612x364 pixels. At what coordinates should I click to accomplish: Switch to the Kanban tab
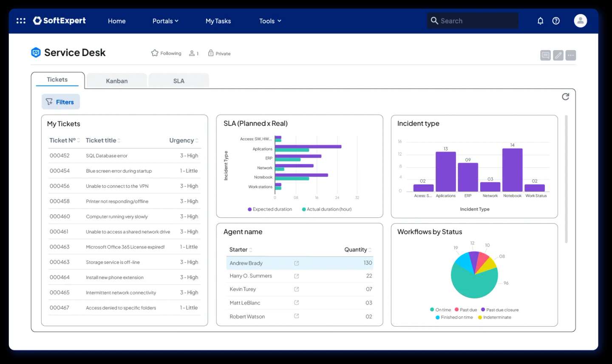pos(116,80)
